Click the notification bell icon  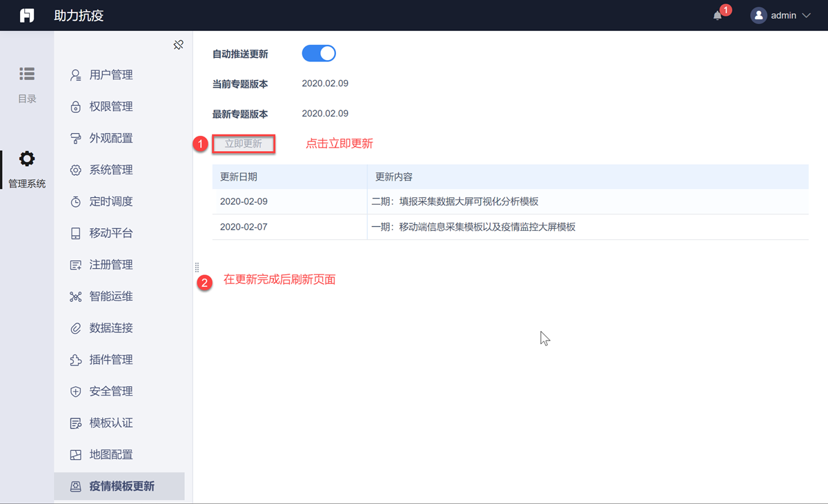(x=718, y=16)
